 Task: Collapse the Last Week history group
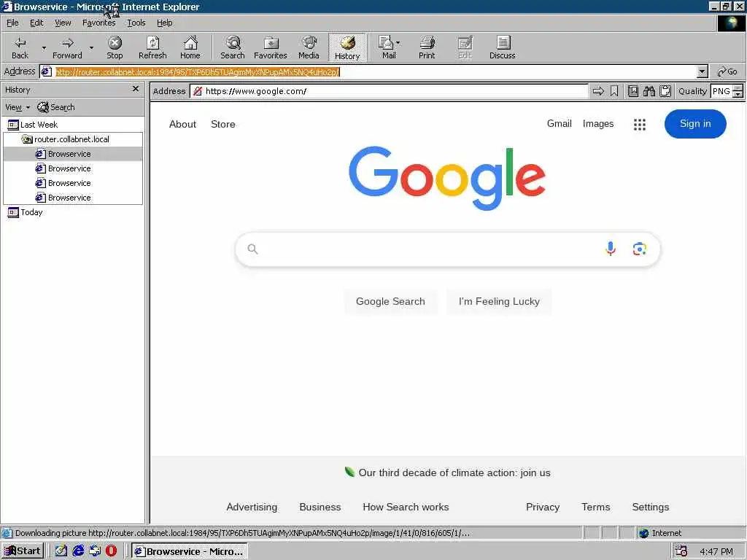coord(33,124)
